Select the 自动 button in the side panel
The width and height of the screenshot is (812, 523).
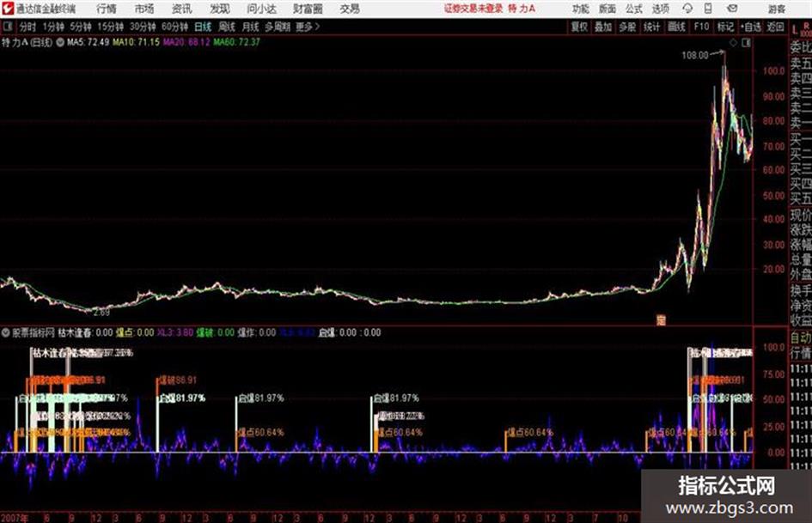tap(801, 338)
